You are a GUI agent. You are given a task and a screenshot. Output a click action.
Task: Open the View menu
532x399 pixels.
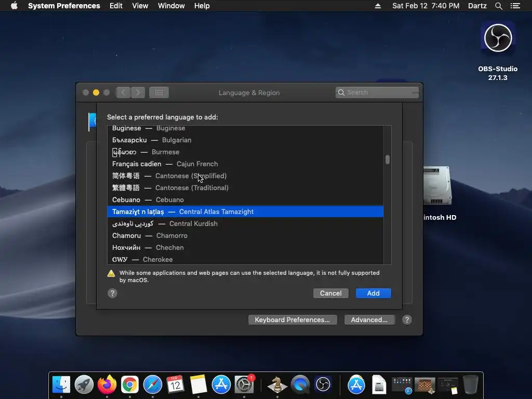[140, 6]
